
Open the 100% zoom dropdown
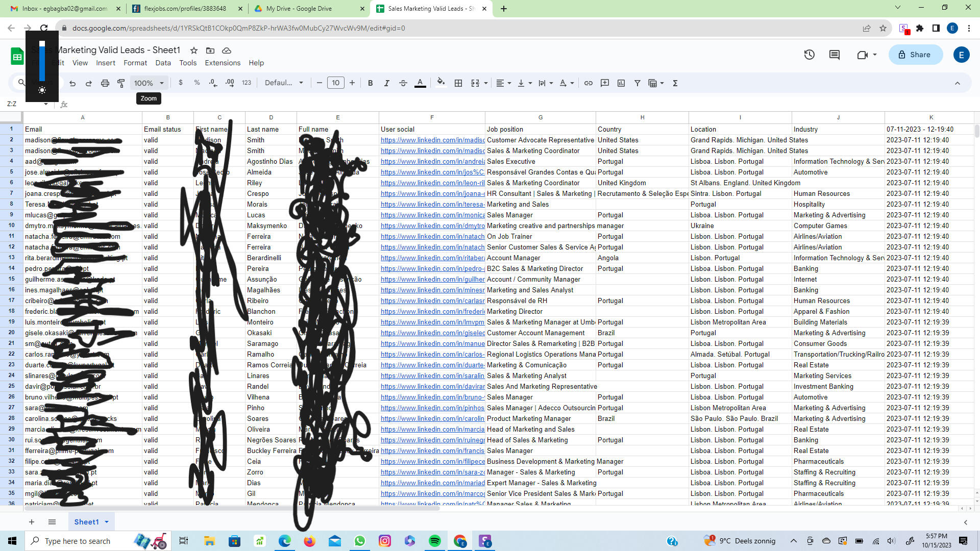(x=149, y=83)
